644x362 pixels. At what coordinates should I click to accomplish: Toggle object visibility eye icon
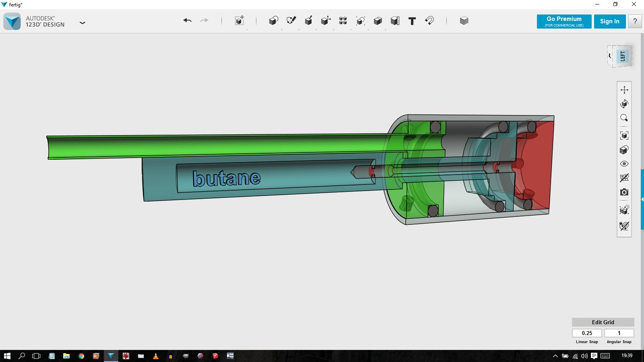pyautogui.click(x=624, y=164)
